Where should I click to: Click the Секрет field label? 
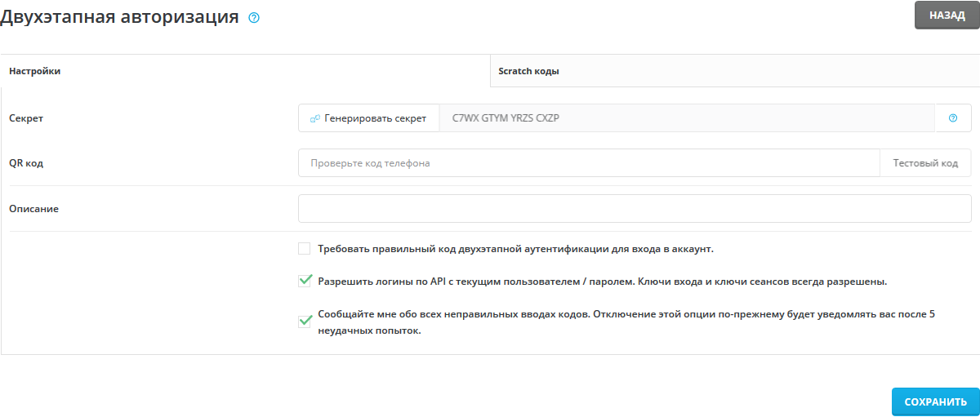(26, 118)
